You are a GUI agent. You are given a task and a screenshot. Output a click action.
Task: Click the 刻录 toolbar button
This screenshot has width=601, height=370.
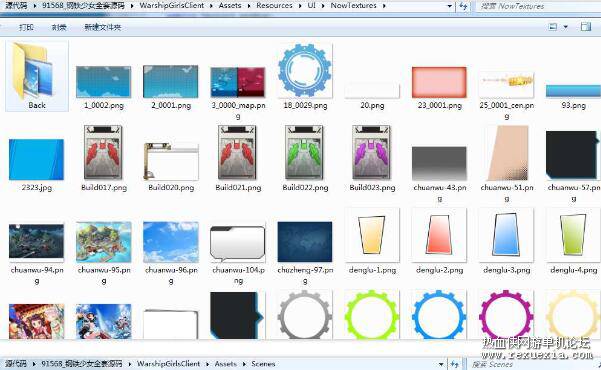click(x=59, y=27)
